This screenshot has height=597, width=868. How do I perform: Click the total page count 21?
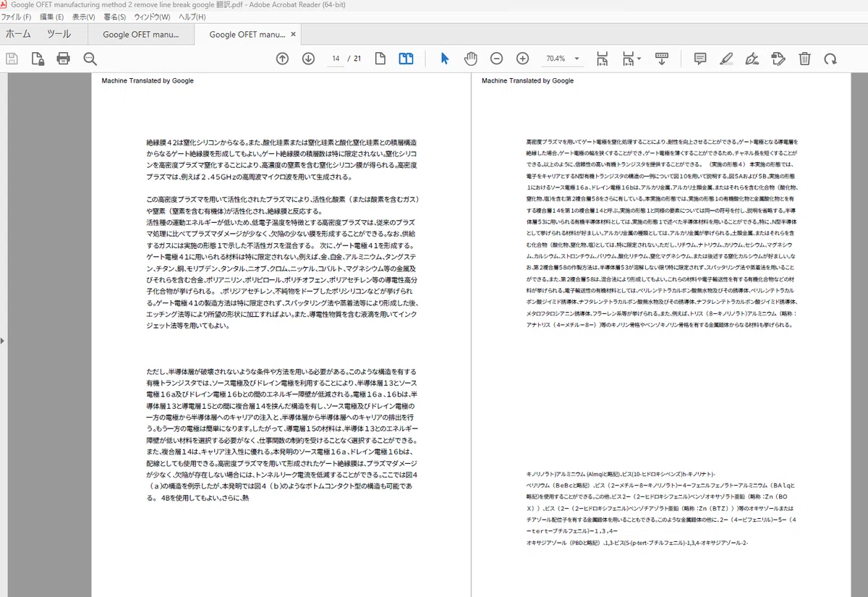(357, 59)
